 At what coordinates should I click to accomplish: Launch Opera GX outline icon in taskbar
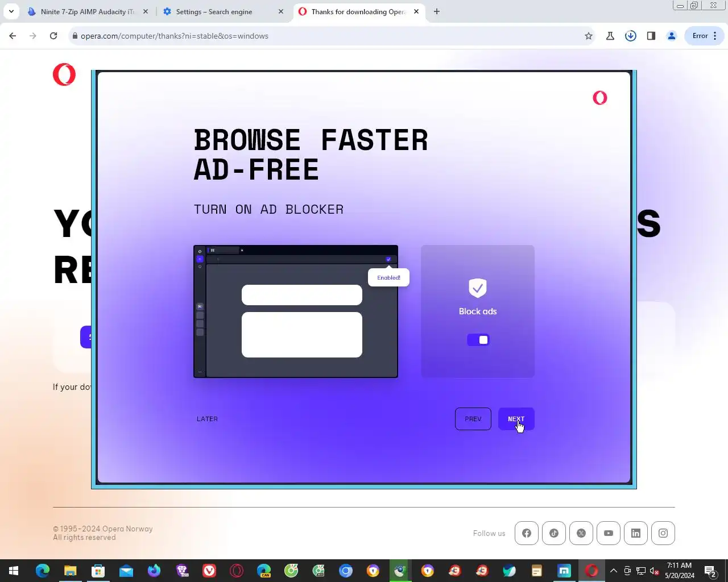[x=237, y=571]
